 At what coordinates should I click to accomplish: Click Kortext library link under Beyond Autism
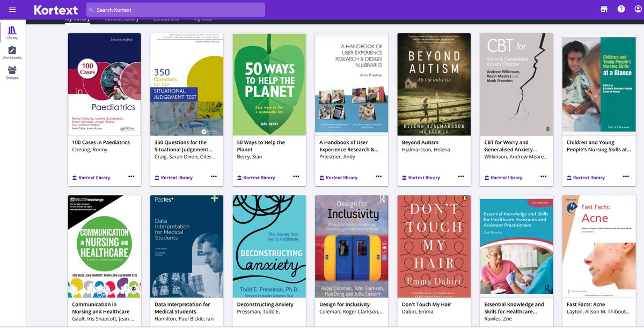click(421, 178)
